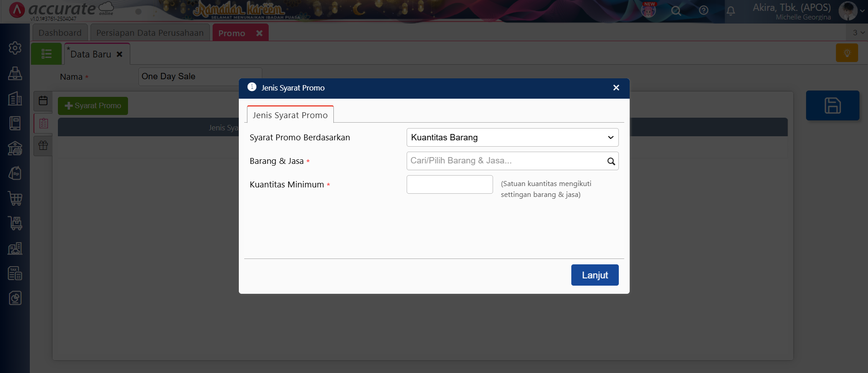Click the green list view button

point(46,54)
